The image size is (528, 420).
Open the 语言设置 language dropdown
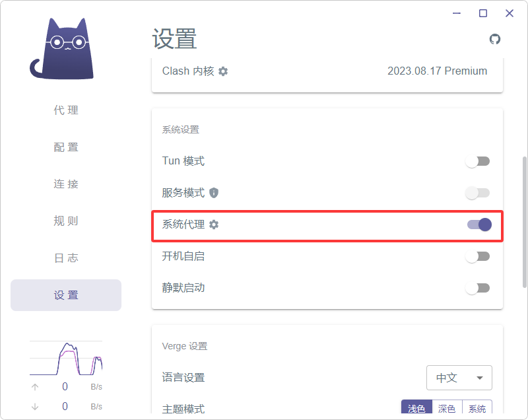point(459,377)
